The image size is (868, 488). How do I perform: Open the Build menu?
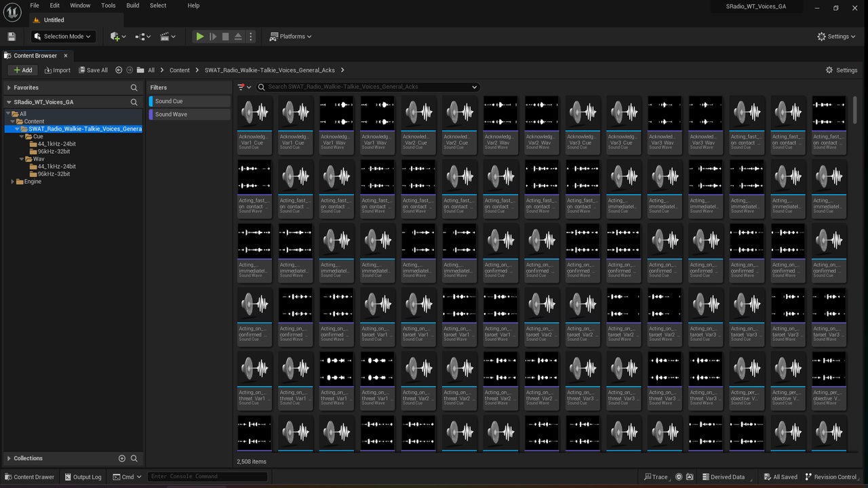coord(133,5)
